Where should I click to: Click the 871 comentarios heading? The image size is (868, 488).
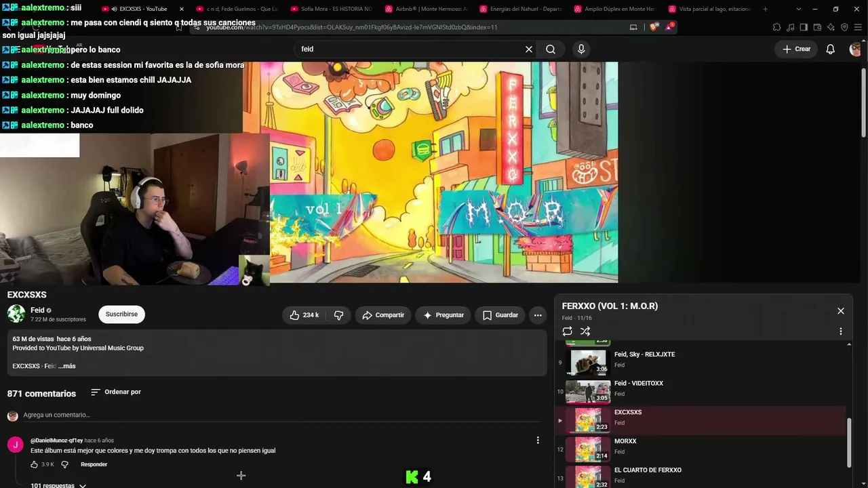pyautogui.click(x=41, y=394)
